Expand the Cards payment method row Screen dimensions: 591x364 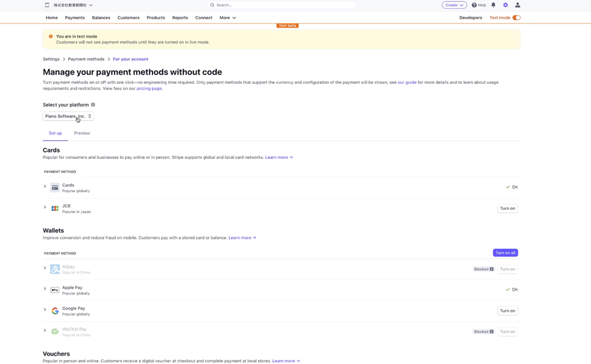click(45, 186)
